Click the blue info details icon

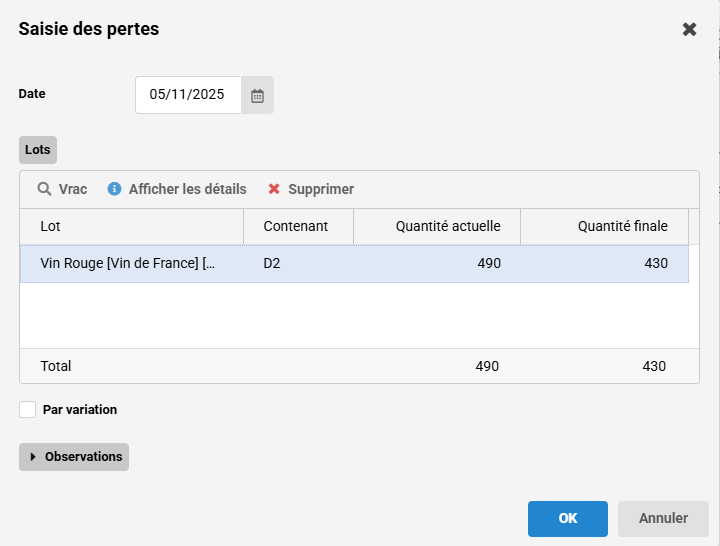click(x=114, y=189)
